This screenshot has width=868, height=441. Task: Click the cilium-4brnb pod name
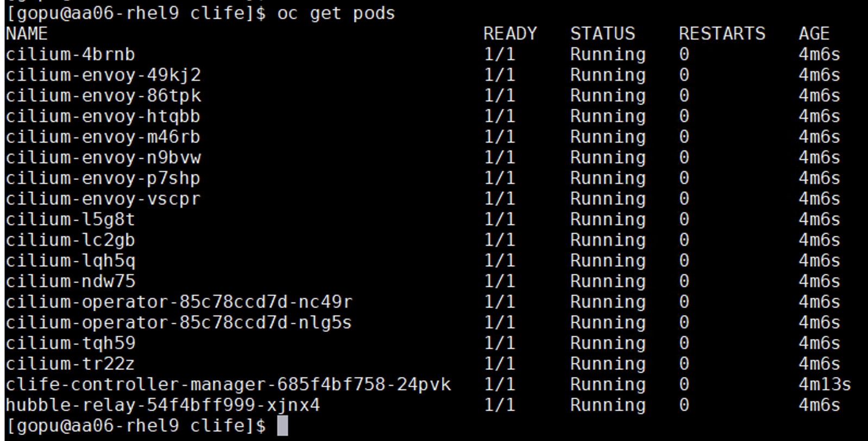click(70, 54)
